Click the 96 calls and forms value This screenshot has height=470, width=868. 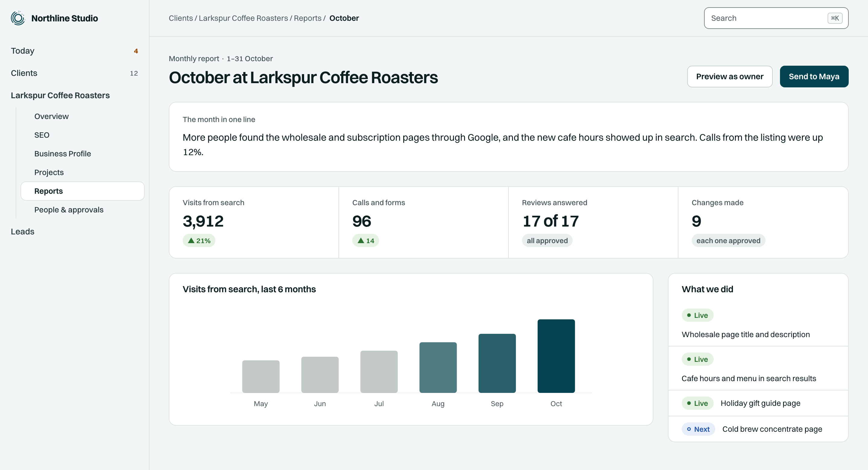pos(362,221)
